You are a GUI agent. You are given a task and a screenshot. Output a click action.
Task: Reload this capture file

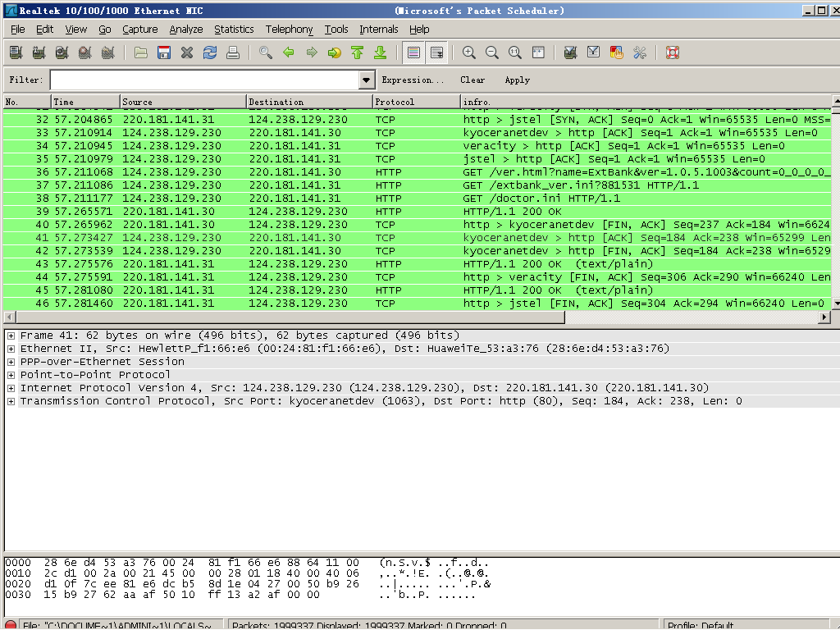(210, 52)
